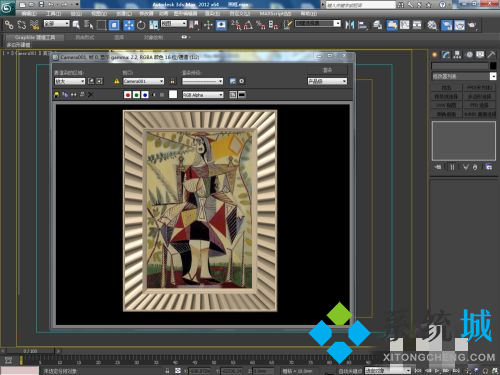500x375 pixels.
Task: Open the selection filter dropdown
Action: (x=57, y=24)
